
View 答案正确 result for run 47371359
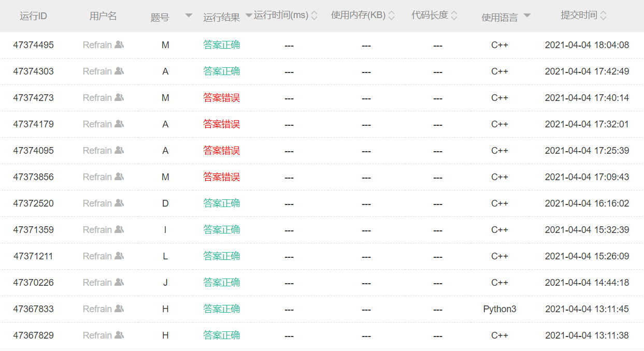pos(221,230)
